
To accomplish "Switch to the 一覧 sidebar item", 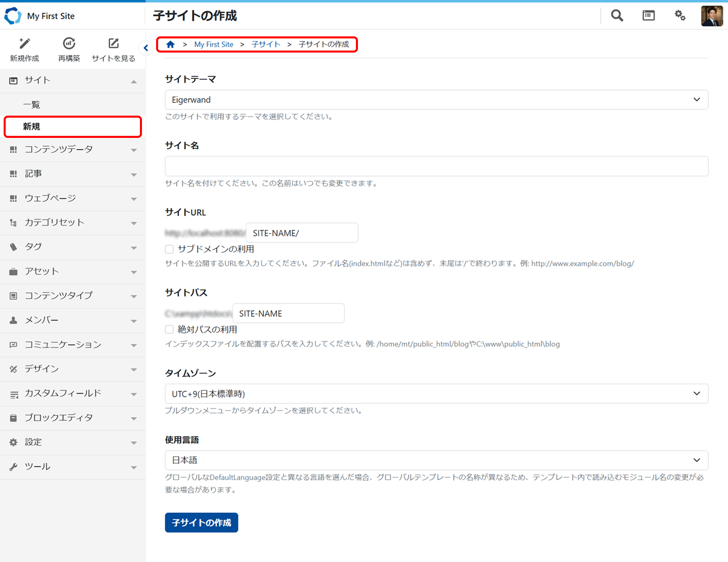I will coord(32,104).
